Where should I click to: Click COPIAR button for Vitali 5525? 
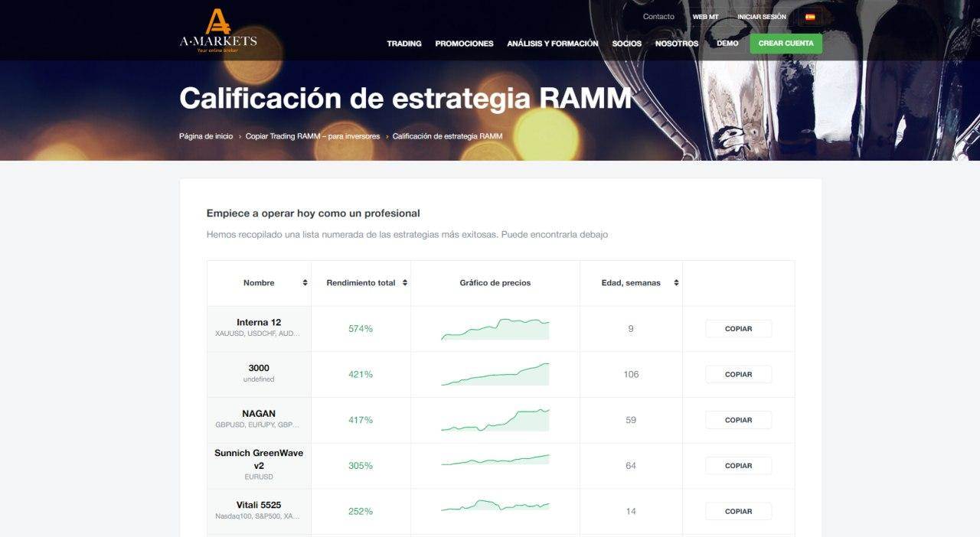(x=738, y=511)
